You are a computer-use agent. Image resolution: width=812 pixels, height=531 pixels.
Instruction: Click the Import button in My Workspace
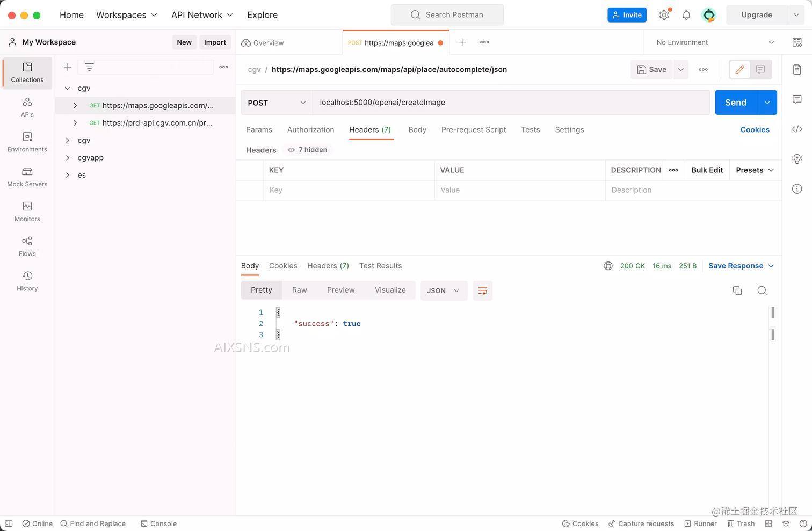[214, 42]
